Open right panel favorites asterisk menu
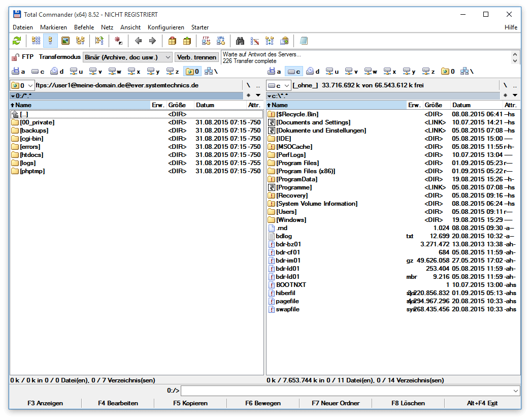 coord(505,95)
